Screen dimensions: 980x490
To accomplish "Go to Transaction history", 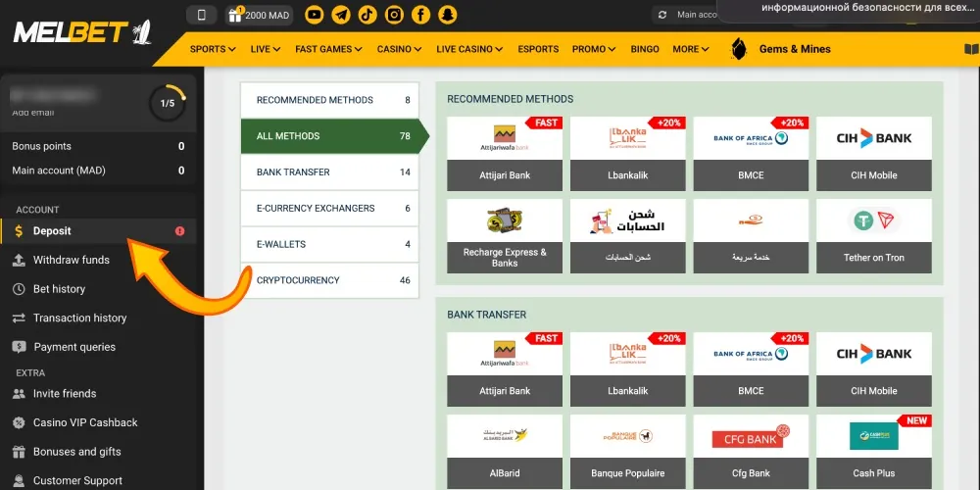I will pos(79,318).
